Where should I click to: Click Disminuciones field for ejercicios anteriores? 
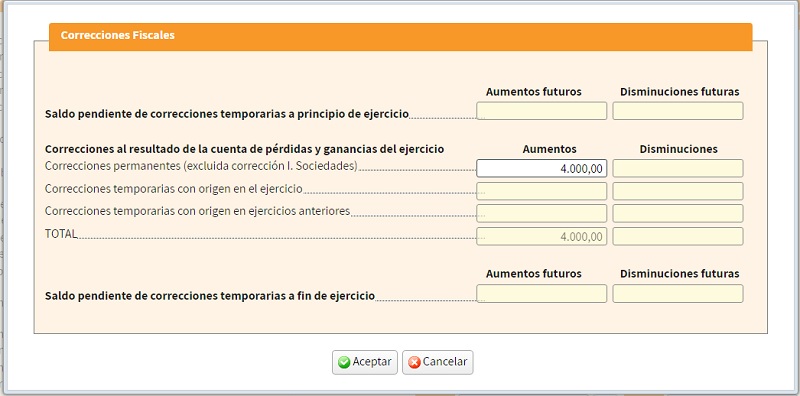tap(678, 213)
